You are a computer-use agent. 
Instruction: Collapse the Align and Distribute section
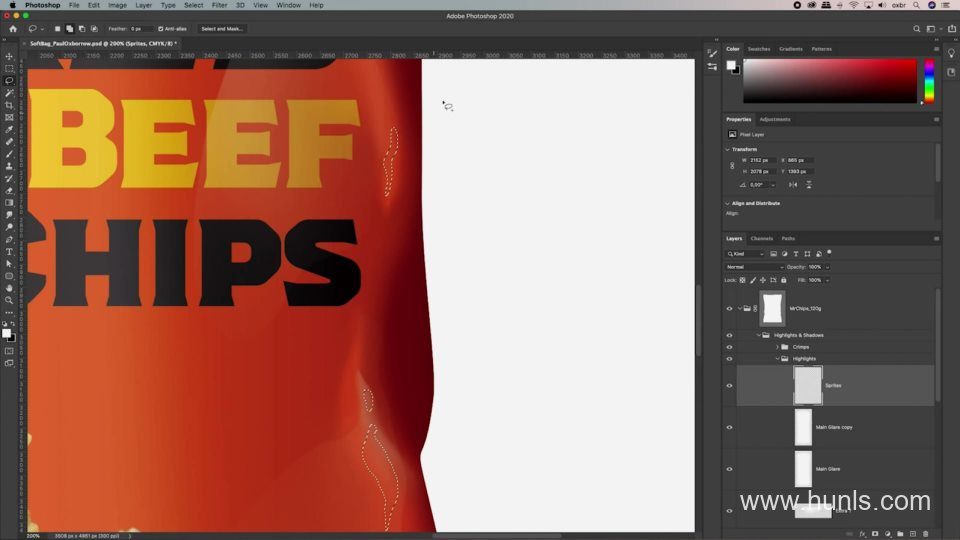coord(727,203)
